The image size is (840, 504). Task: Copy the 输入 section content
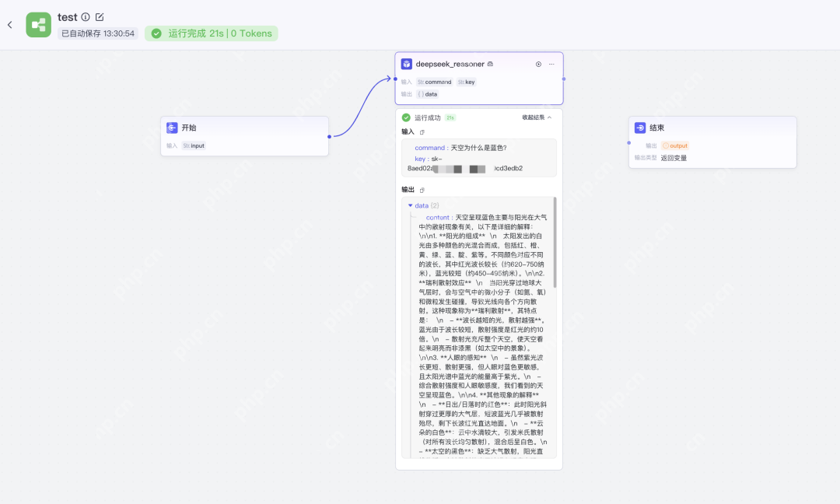pyautogui.click(x=422, y=131)
